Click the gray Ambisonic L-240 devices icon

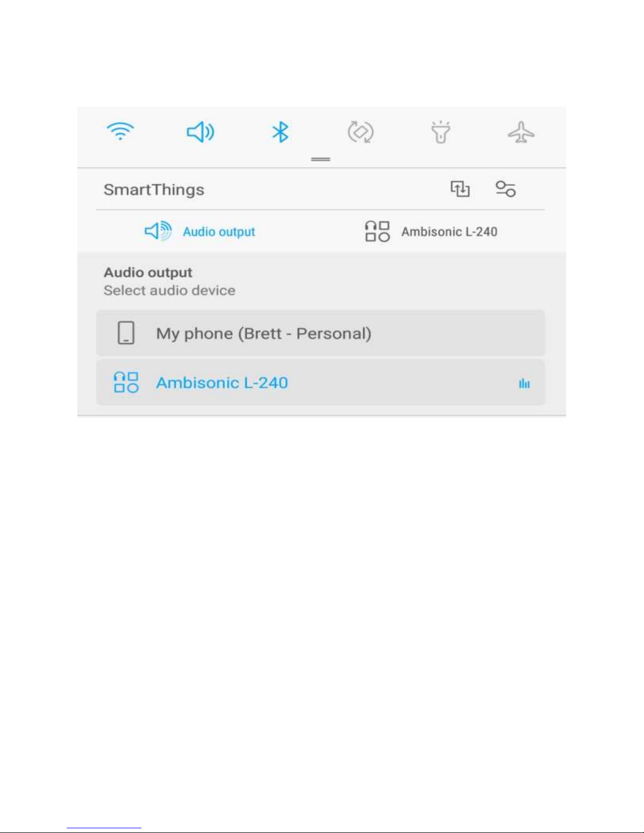[377, 231]
